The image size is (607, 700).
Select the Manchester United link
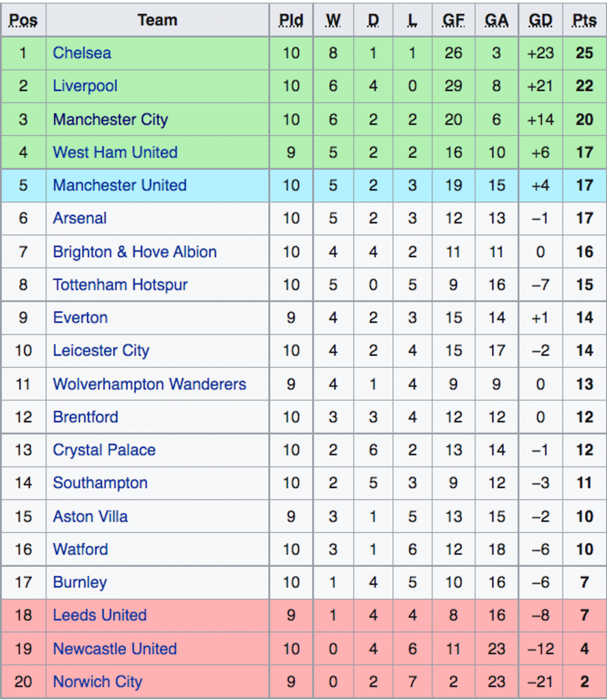[120, 185]
